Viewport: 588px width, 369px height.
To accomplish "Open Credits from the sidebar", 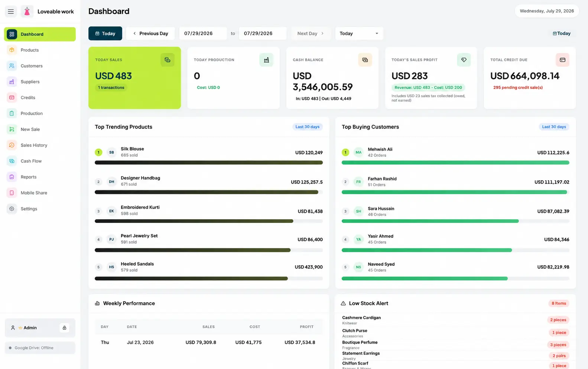I will [x=40, y=97].
